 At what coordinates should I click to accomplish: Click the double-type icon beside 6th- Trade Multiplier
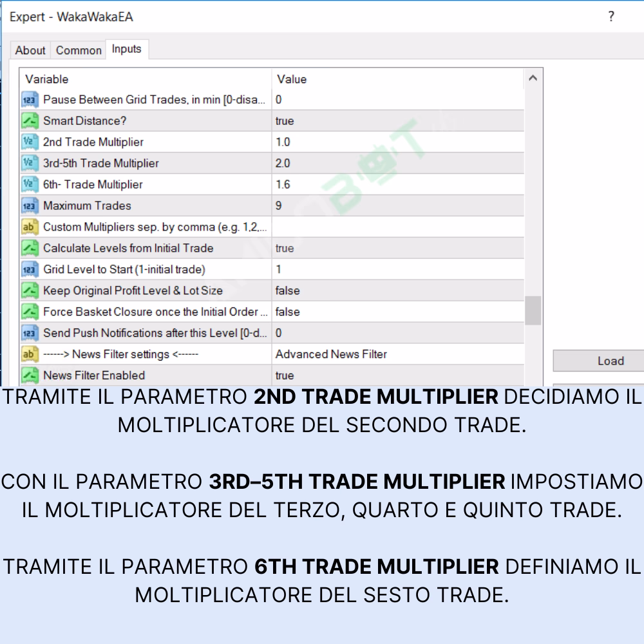click(x=30, y=184)
